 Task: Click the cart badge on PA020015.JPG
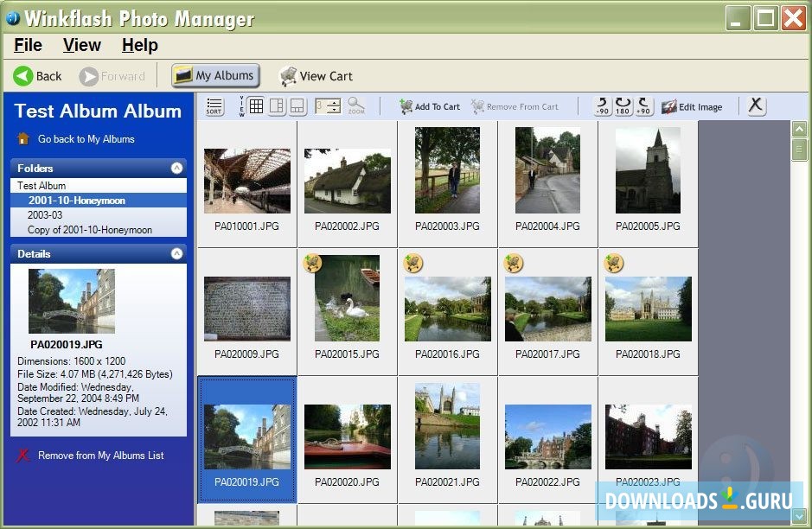(x=314, y=262)
